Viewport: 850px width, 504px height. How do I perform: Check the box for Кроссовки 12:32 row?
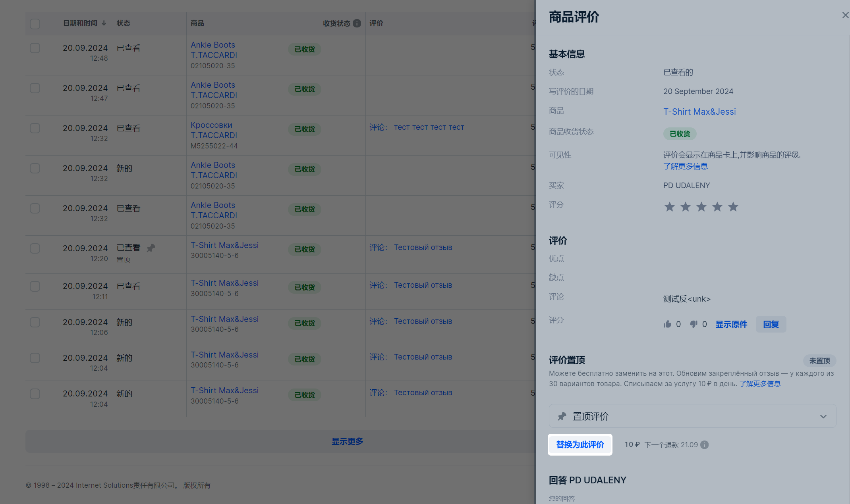35,128
